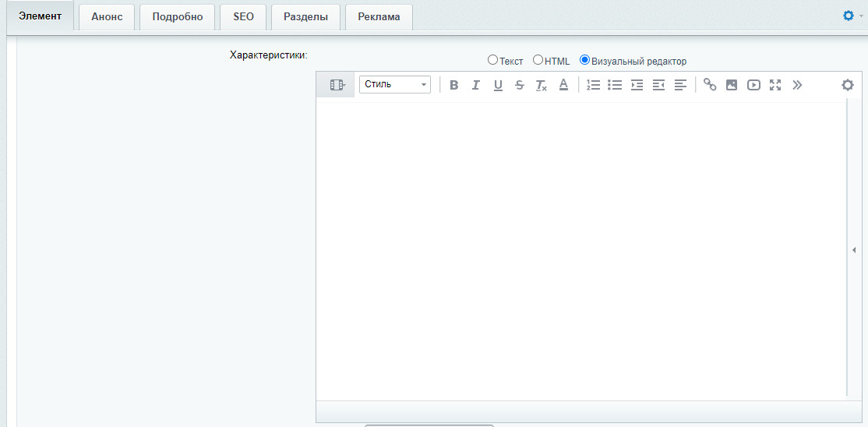Open the Стиль dropdown
The height and width of the screenshot is (427, 868).
point(395,84)
